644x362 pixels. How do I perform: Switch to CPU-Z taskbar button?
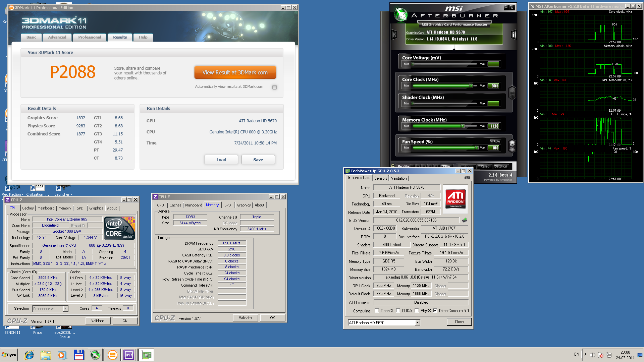129,355
